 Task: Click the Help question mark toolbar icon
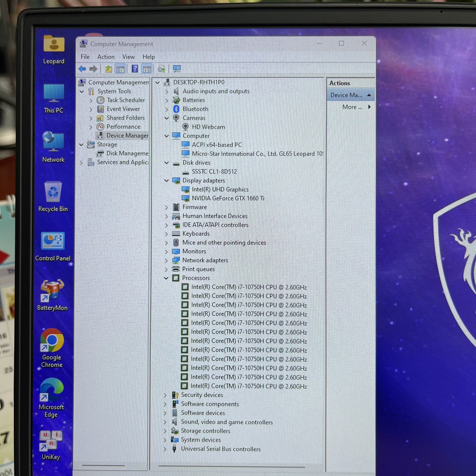(135, 69)
